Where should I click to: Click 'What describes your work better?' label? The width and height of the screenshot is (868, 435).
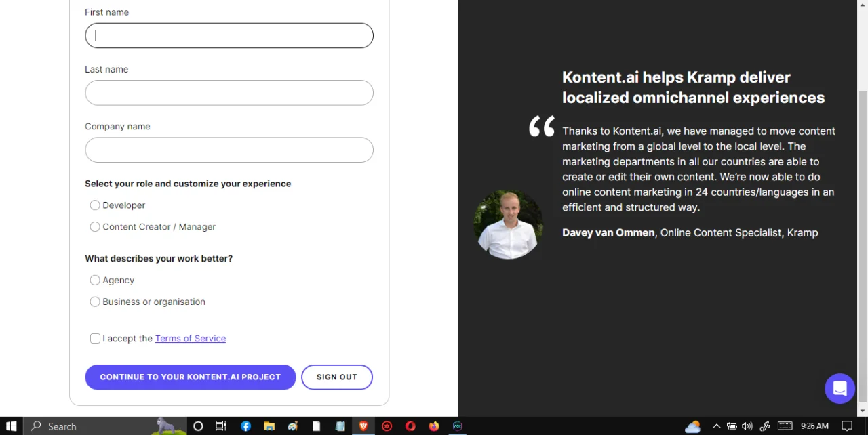pyautogui.click(x=159, y=259)
